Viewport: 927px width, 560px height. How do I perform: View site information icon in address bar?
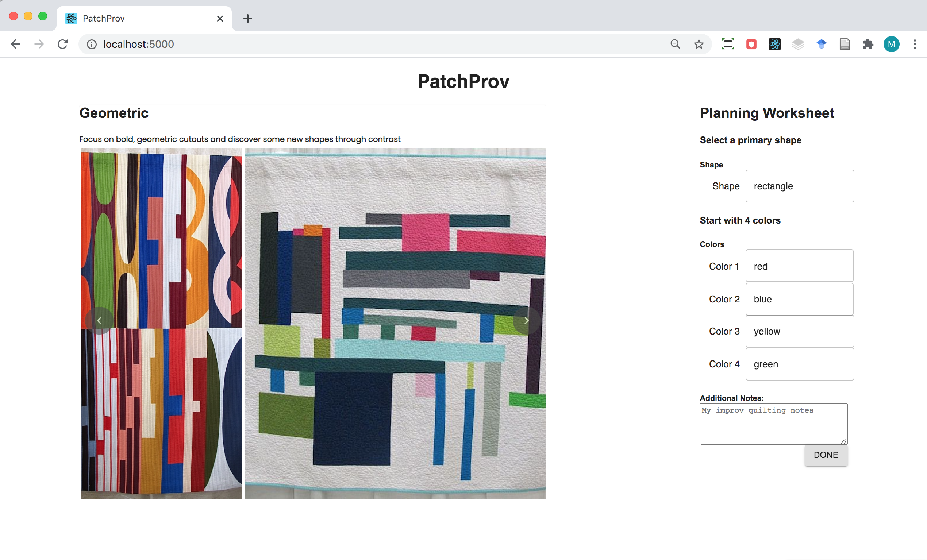91,45
